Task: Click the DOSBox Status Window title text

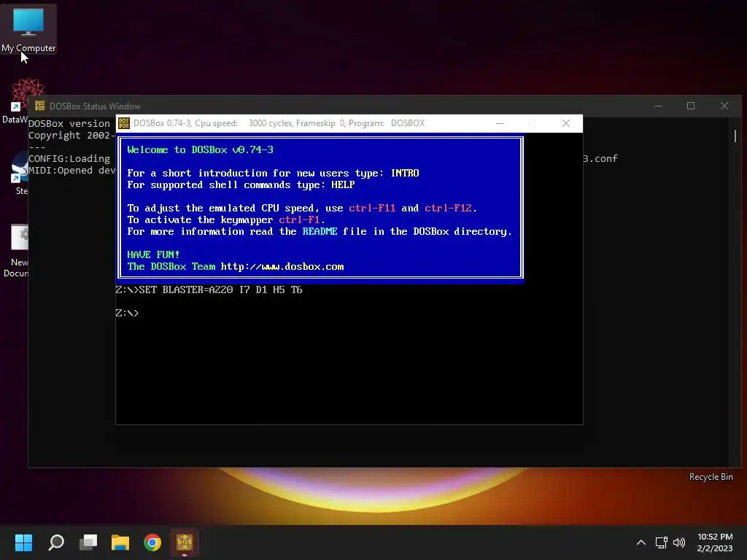Action: click(x=95, y=106)
